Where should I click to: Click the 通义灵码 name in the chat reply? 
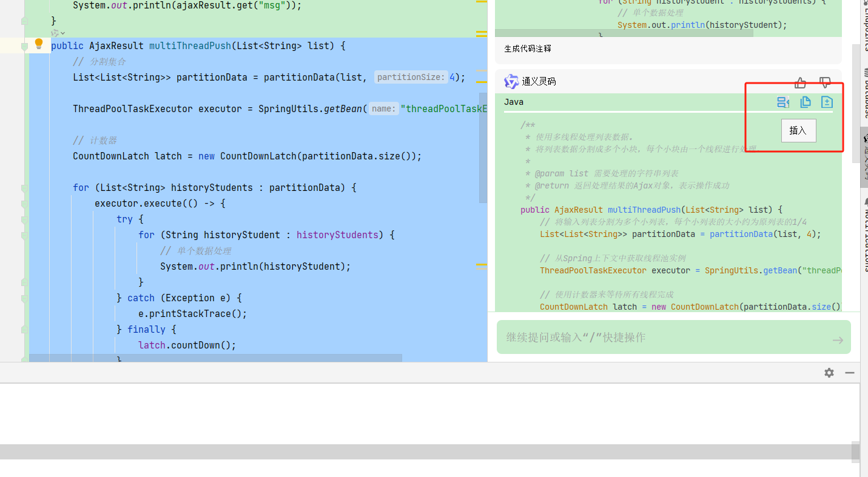point(539,81)
